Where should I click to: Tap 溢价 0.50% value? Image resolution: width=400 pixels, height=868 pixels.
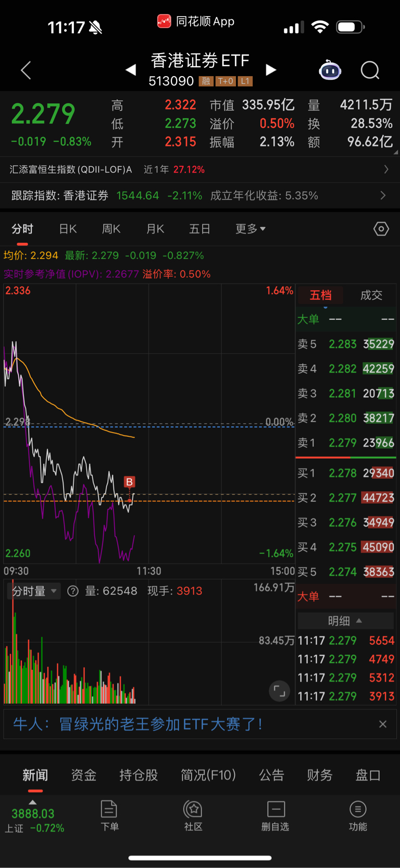[x=277, y=124]
